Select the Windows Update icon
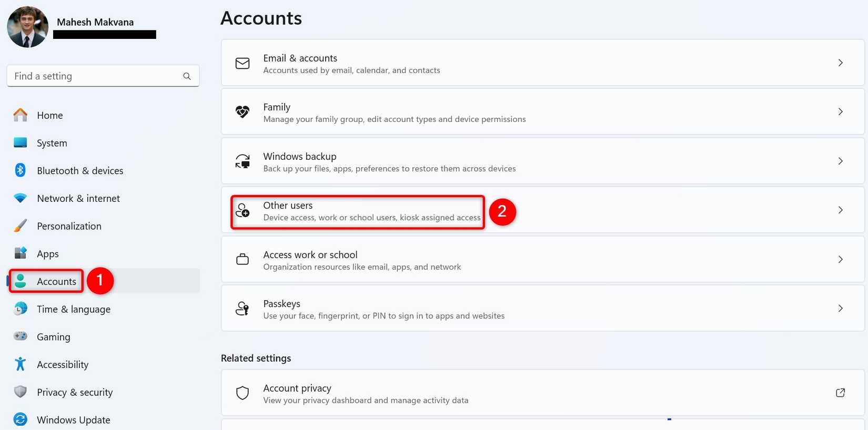Viewport: 868px width, 430px height. 20,419
